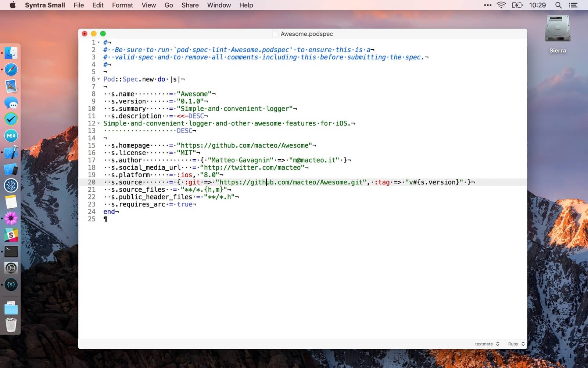Open the Trash in dock

click(x=11, y=325)
